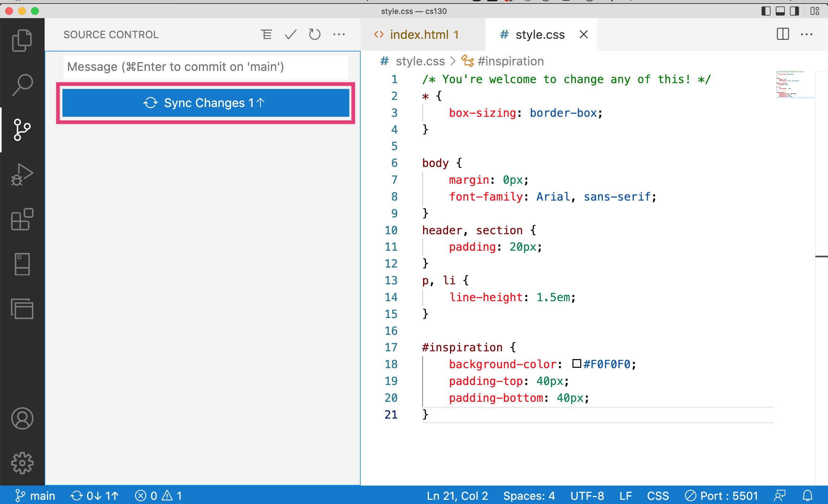Switch to tree view icon in Source Control
The width and height of the screenshot is (828, 504).
tap(267, 34)
